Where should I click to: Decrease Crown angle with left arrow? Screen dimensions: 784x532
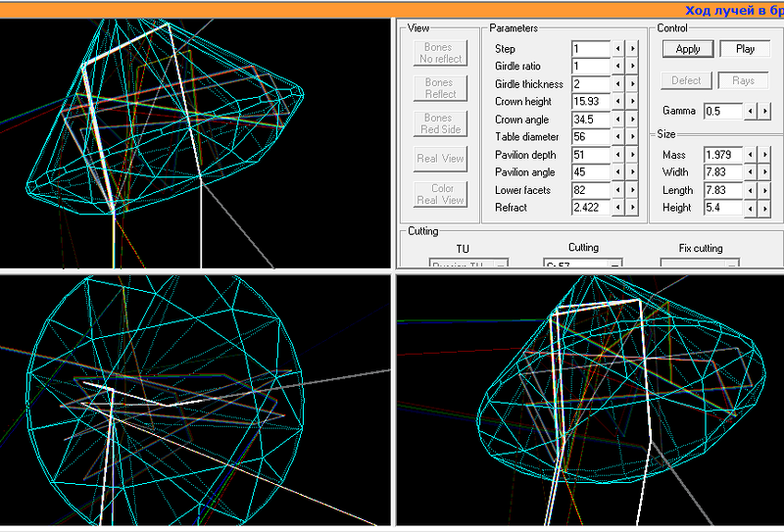[x=618, y=119]
